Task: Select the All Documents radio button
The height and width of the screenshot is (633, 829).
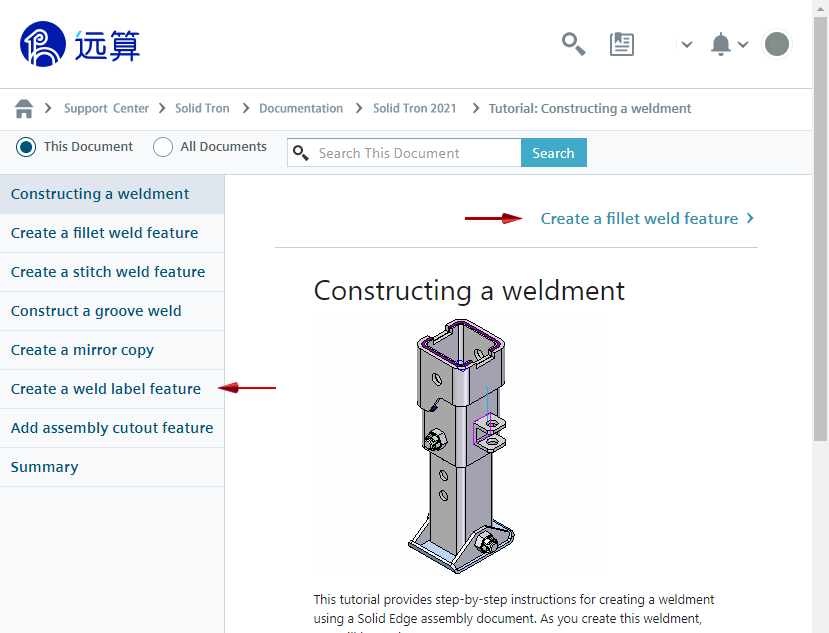Action: [x=163, y=147]
